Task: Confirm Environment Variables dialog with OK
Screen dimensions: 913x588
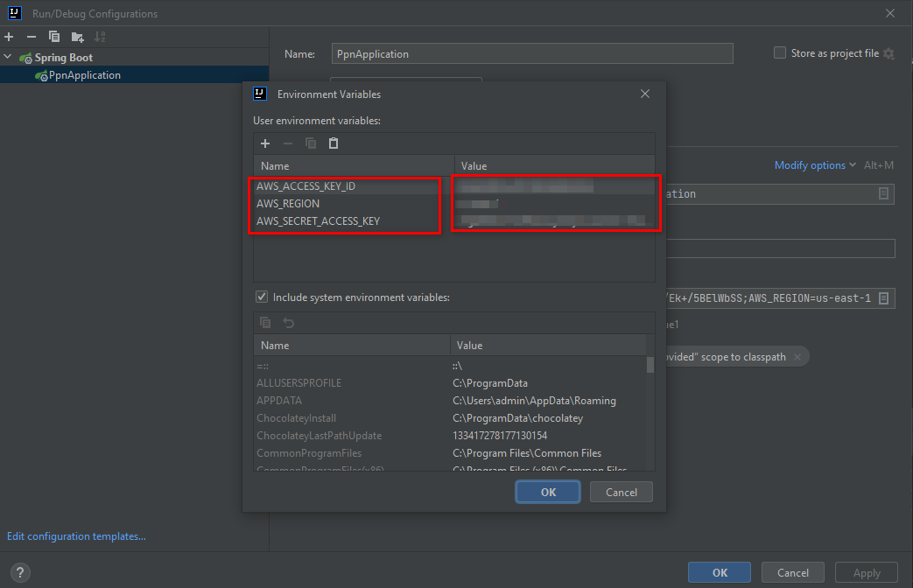Action: pos(548,492)
